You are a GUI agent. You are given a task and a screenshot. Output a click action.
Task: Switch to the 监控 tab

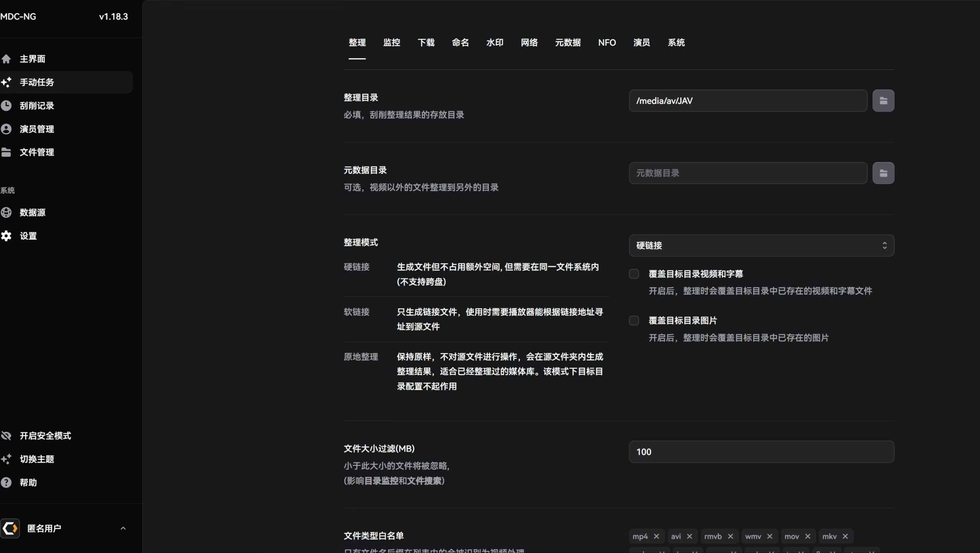pos(391,42)
